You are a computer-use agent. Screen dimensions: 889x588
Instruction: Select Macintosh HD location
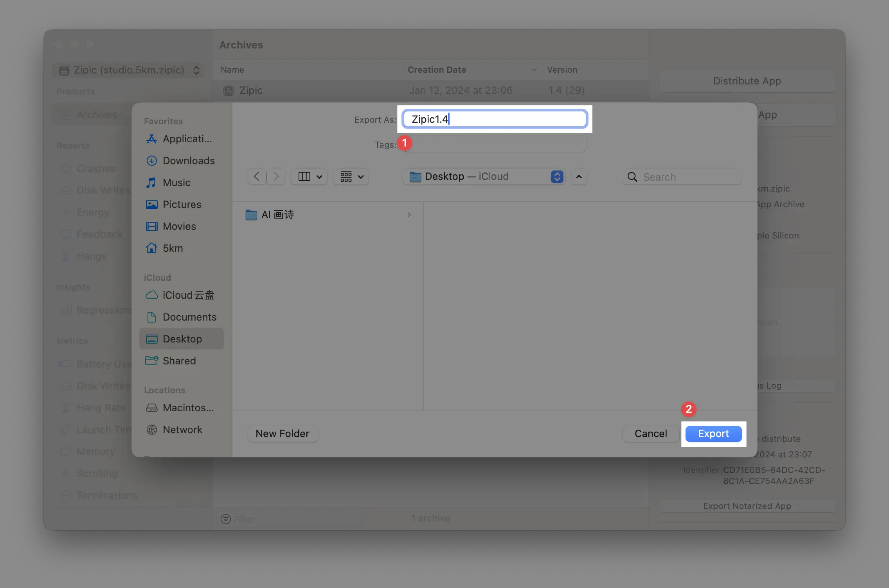[x=182, y=408]
